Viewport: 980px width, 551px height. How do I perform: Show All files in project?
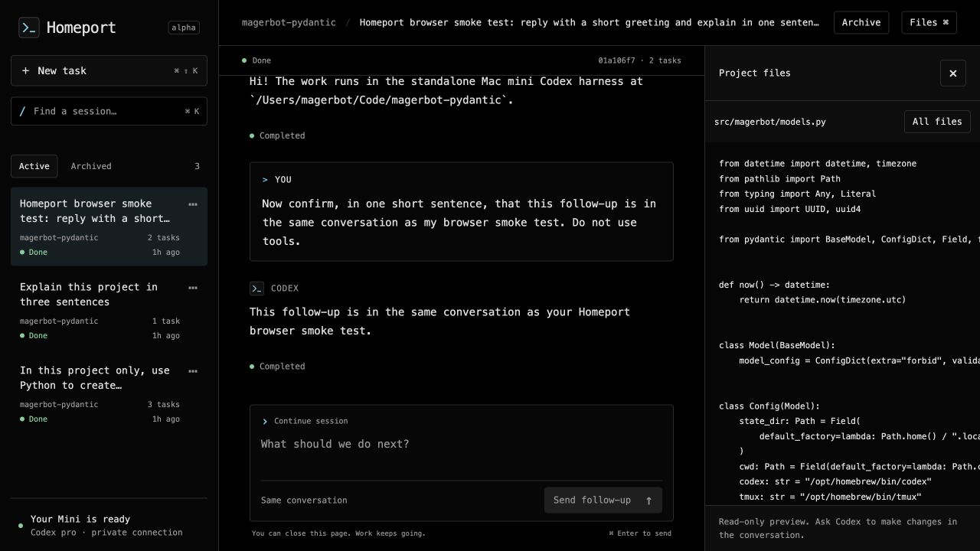(937, 122)
